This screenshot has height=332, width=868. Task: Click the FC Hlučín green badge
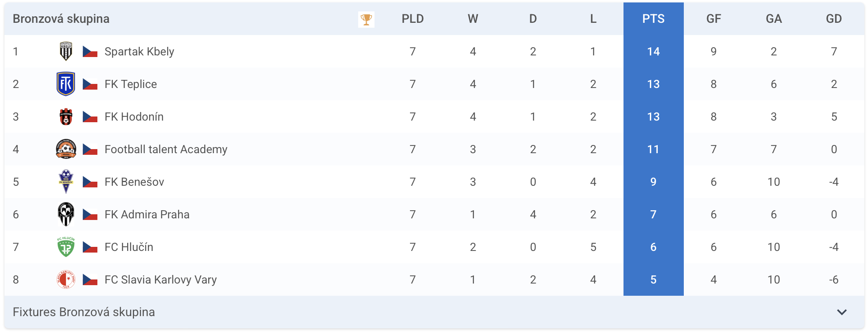66,247
